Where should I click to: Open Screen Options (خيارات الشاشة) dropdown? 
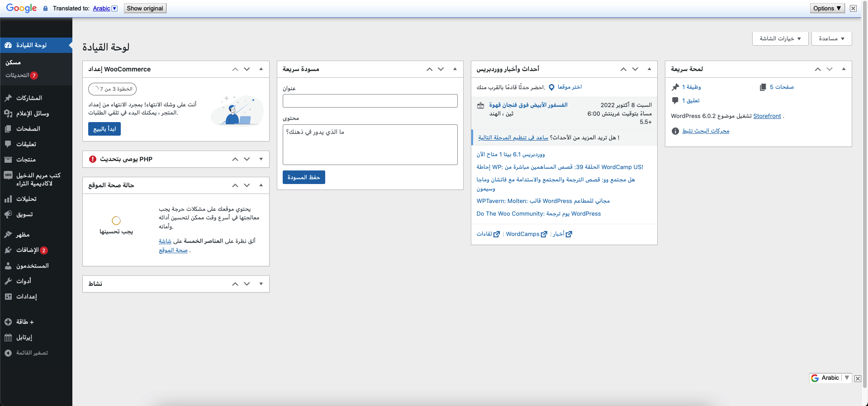[x=780, y=38]
